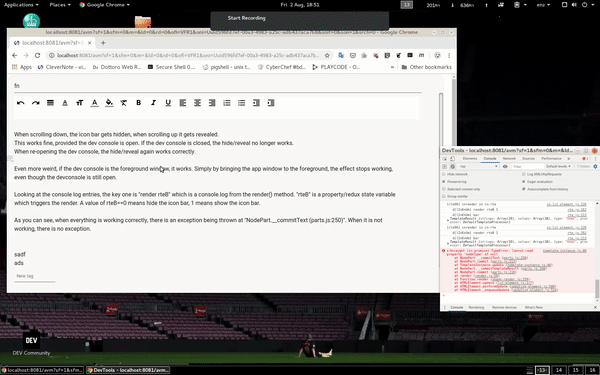Click the New tag input field
Viewport: 600px width, 375px height.
tap(35, 276)
